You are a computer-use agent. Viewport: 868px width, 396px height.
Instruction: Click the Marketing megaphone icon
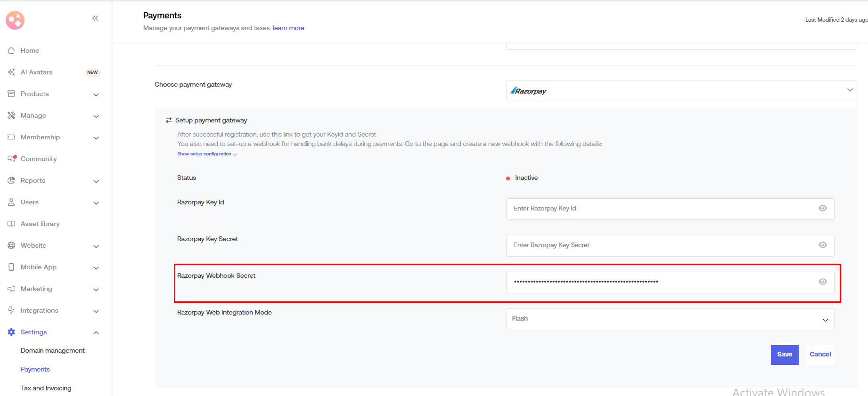coord(11,289)
